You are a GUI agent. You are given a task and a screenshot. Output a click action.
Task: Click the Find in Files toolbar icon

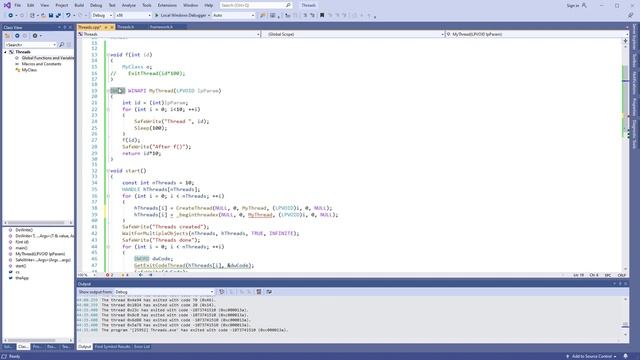pos(262,15)
